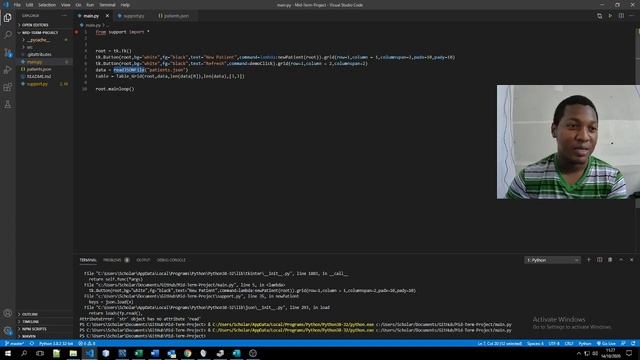Open the Manage gear at the activity bar bottom
Screen dimensions: 640x360
point(8,331)
